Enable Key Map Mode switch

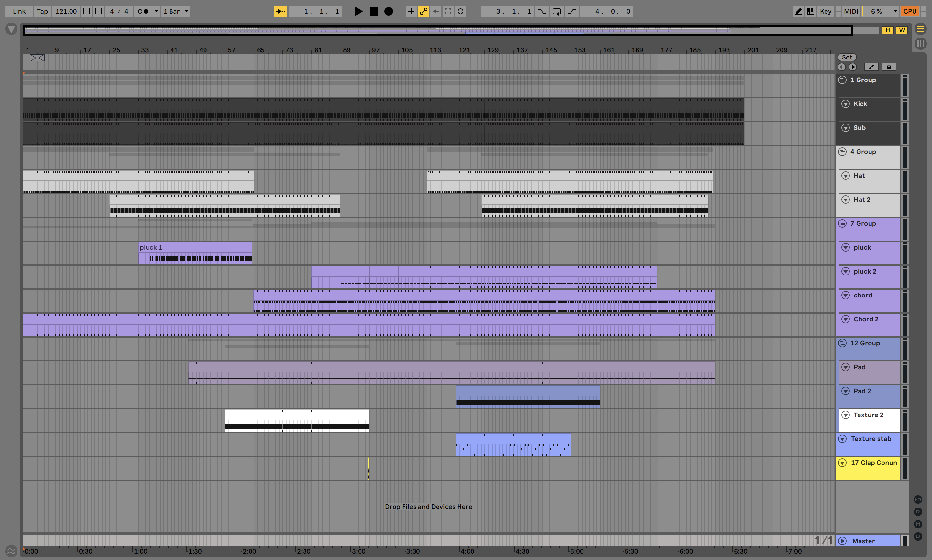pos(826,11)
